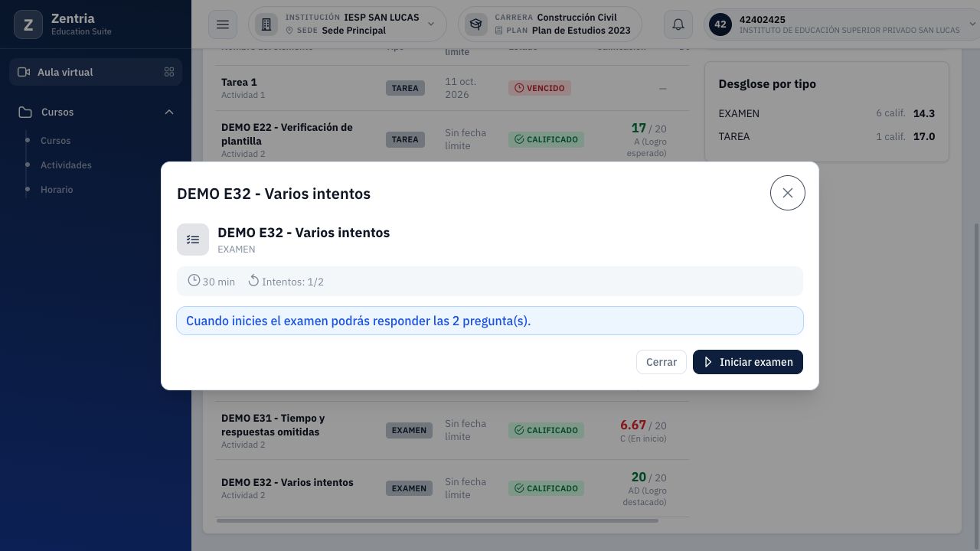Click the DEMO E32 row in table
980x551 pixels.
(452, 488)
